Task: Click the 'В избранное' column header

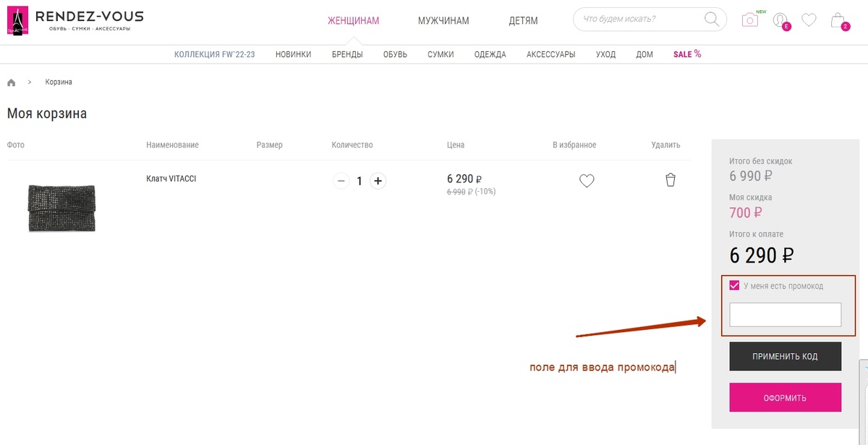Action: tap(574, 145)
